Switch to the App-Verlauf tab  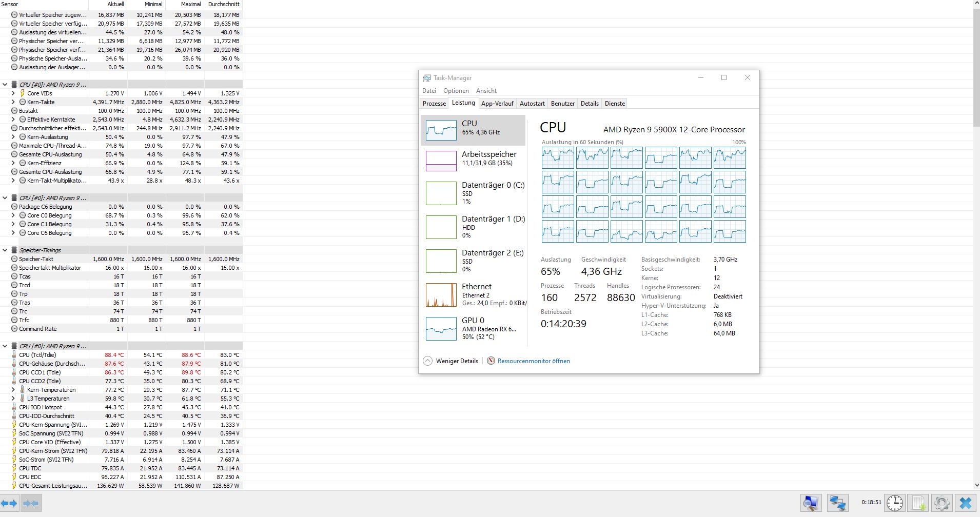497,104
